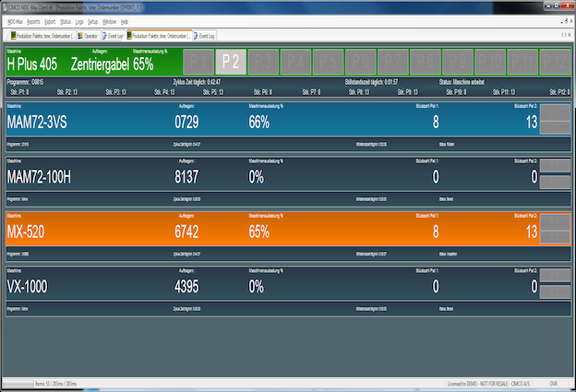The height and width of the screenshot is (392, 576).
Task: Open the MDC-Max menu
Action: [15, 22]
